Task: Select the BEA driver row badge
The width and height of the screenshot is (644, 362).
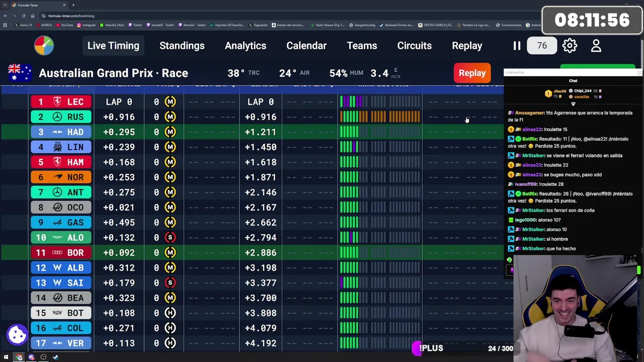Action: pyautogui.click(x=61, y=298)
